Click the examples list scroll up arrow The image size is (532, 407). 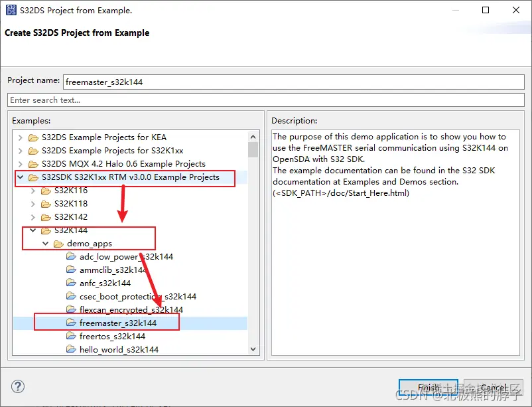tap(253, 137)
